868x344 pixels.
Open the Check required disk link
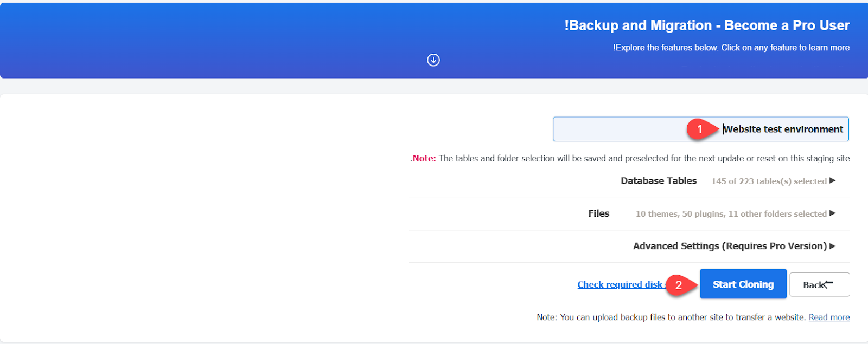pyautogui.click(x=620, y=284)
